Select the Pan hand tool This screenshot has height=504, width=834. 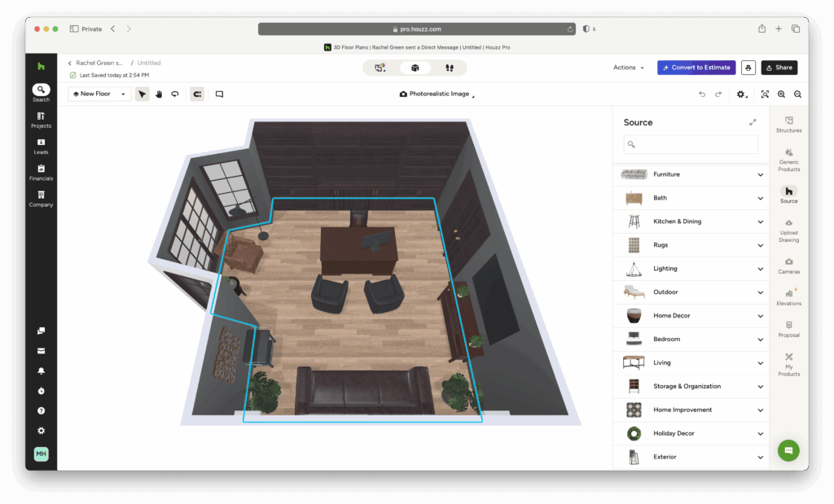point(160,94)
